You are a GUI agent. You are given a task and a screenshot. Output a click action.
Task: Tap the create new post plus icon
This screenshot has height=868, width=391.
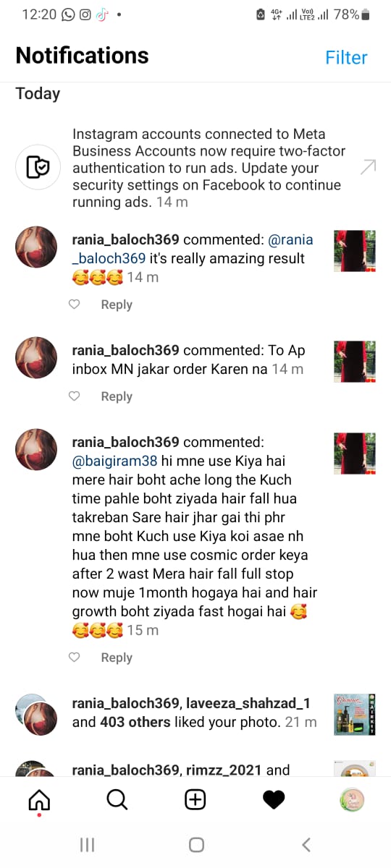195,799
